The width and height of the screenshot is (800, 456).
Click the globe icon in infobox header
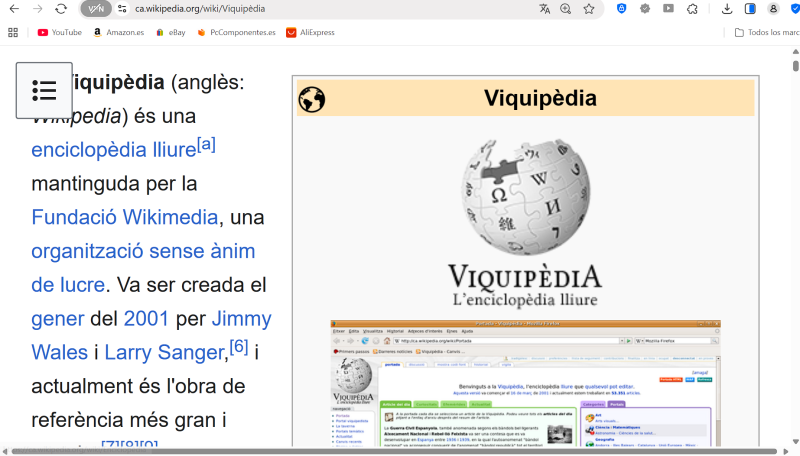click(x=312, y=99)
